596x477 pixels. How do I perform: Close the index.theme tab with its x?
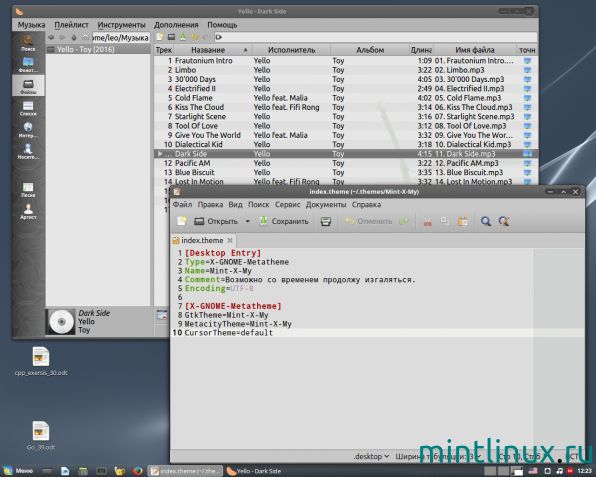pos(230,240)
